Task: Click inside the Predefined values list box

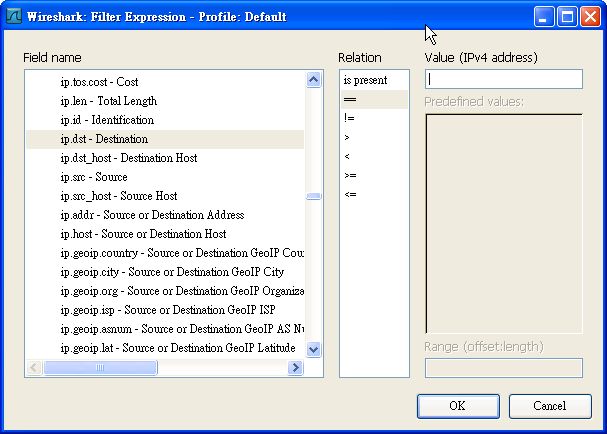Action: click(504, 223)
